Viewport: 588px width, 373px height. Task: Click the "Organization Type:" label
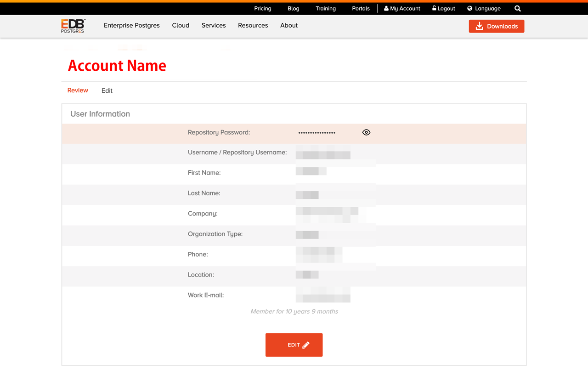(x=215, y=234)
